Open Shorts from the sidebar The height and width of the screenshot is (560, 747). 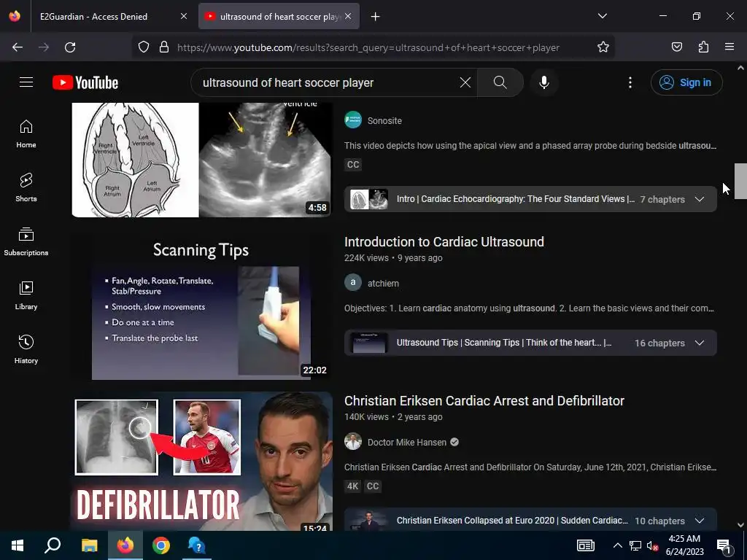26,187
